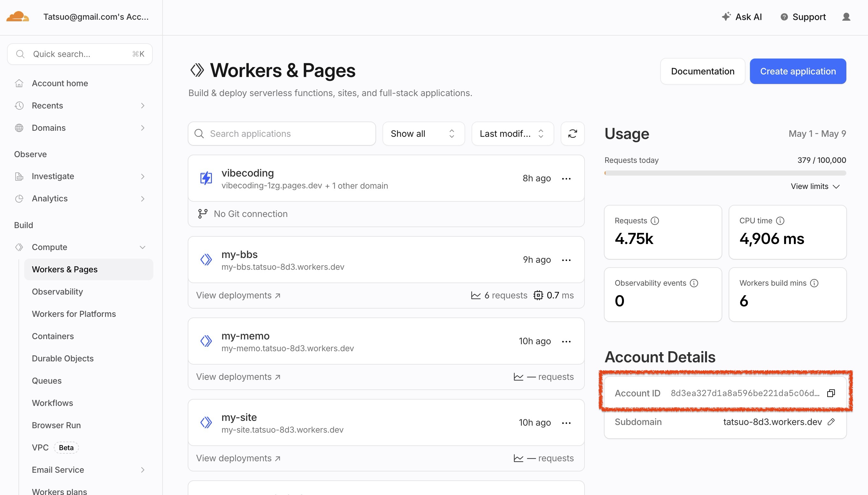868x495 pixels.
Task: Open the Last modified sort dropdown
Action: tap(512, 134)
